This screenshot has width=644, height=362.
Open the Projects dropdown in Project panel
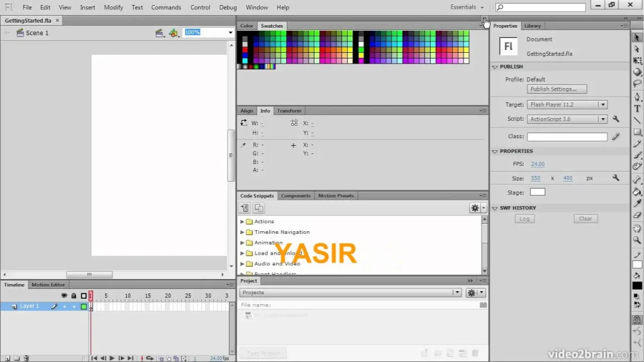click(x=457, y=293)
